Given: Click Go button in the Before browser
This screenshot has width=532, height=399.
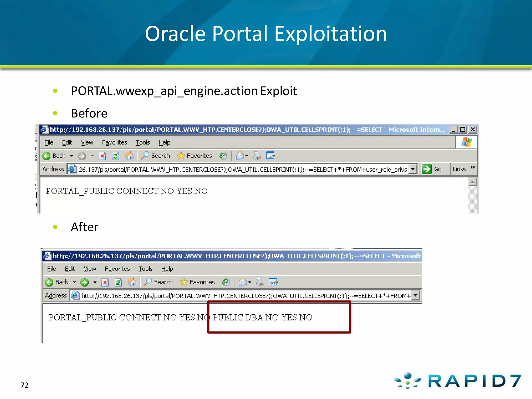Looking at the screenshot, I should (432, 169).
